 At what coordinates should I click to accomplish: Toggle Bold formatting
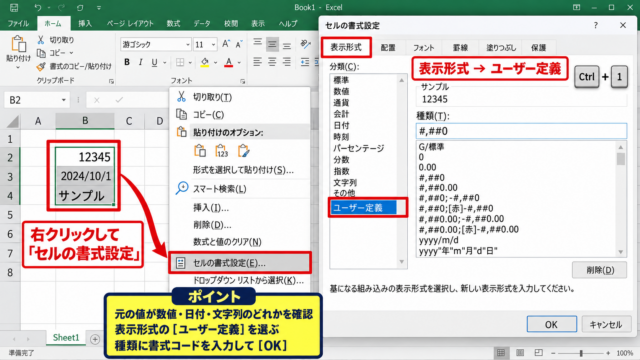pos(127,62)
